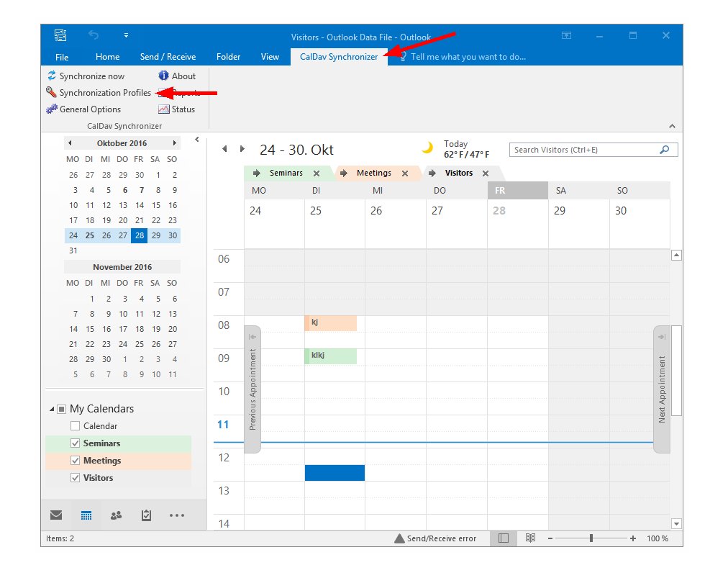Viewport: 728px width, 578px height.
Task: Open the File menu tab
Action: pos(62,57)
